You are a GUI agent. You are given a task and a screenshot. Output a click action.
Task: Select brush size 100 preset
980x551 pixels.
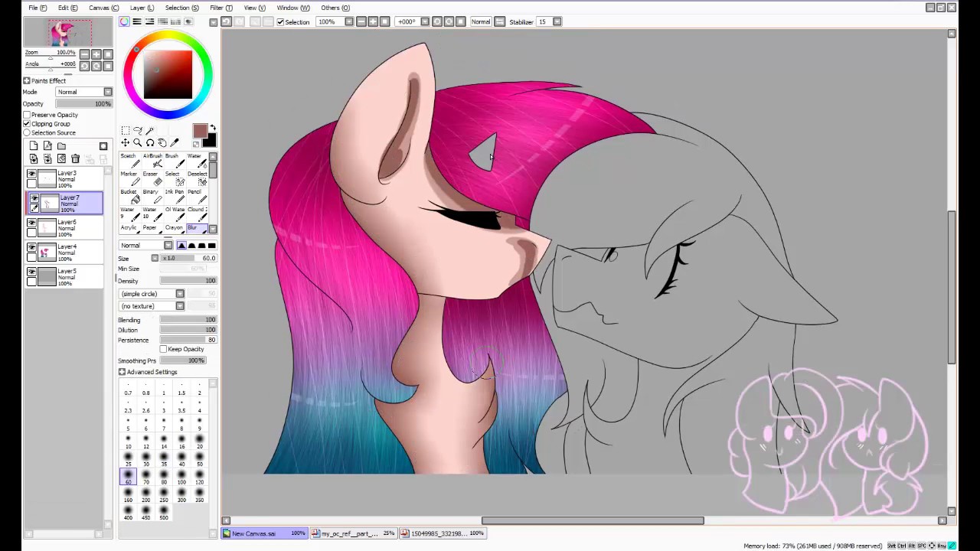coord(181,478)
